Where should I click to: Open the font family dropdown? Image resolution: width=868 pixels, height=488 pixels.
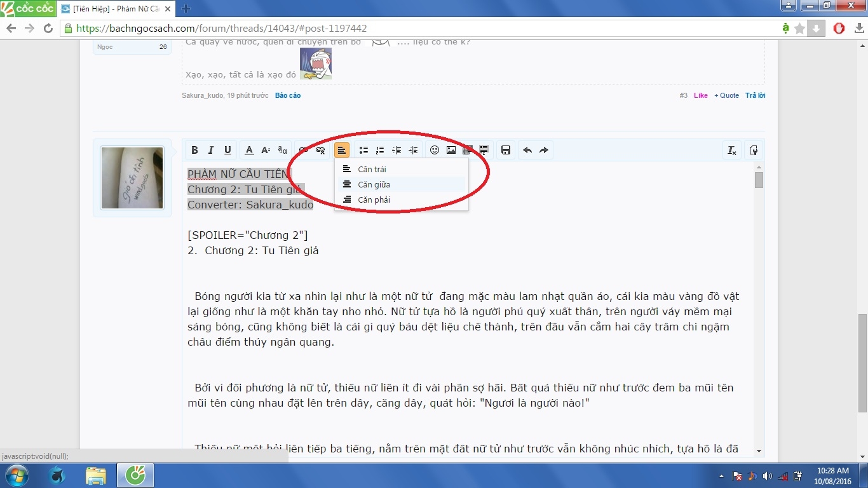[x=283, y=151]
